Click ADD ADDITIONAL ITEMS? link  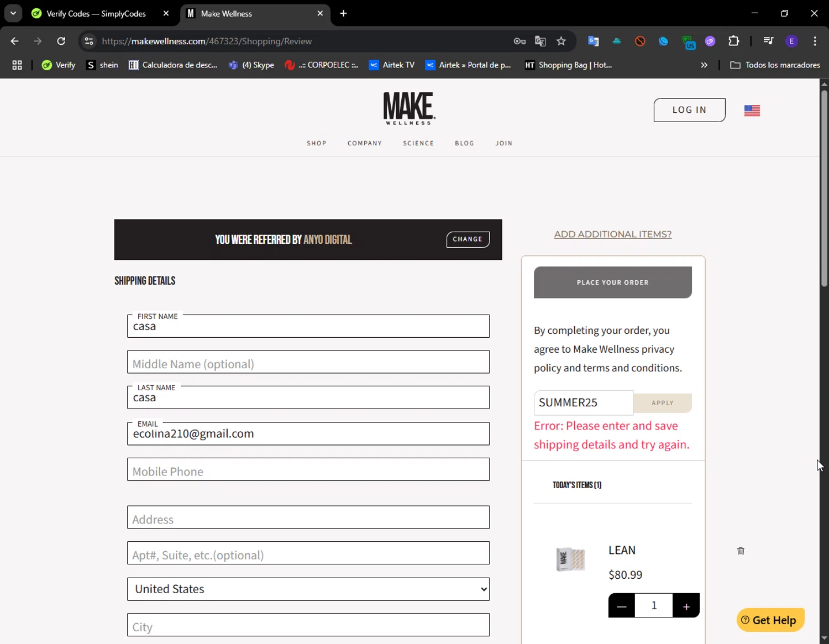pos(613,234)
